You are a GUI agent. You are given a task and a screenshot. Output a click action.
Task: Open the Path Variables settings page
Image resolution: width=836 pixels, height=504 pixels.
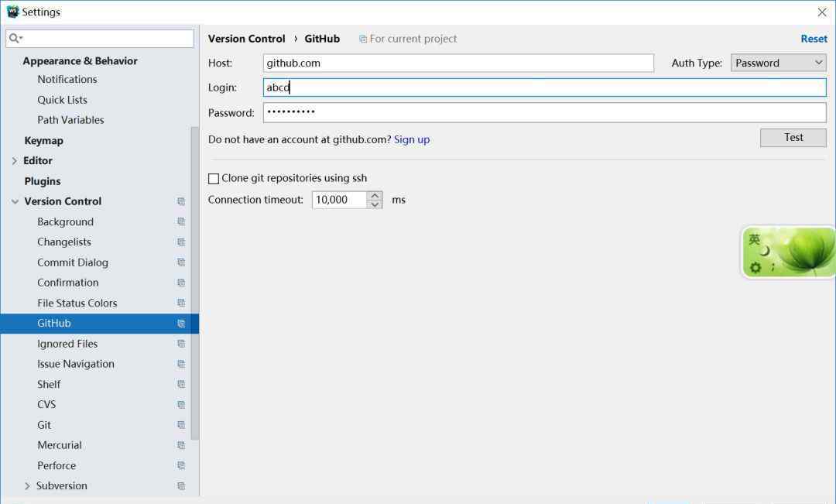pos(70,120)
